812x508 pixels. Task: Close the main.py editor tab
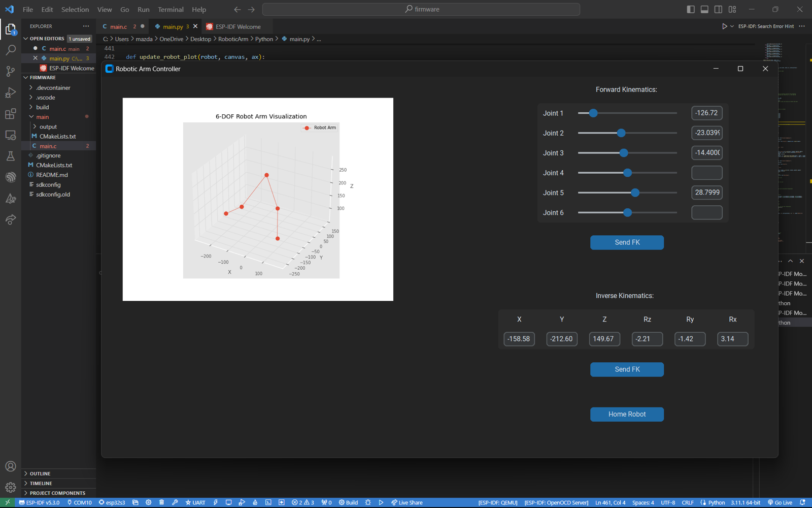195,26
